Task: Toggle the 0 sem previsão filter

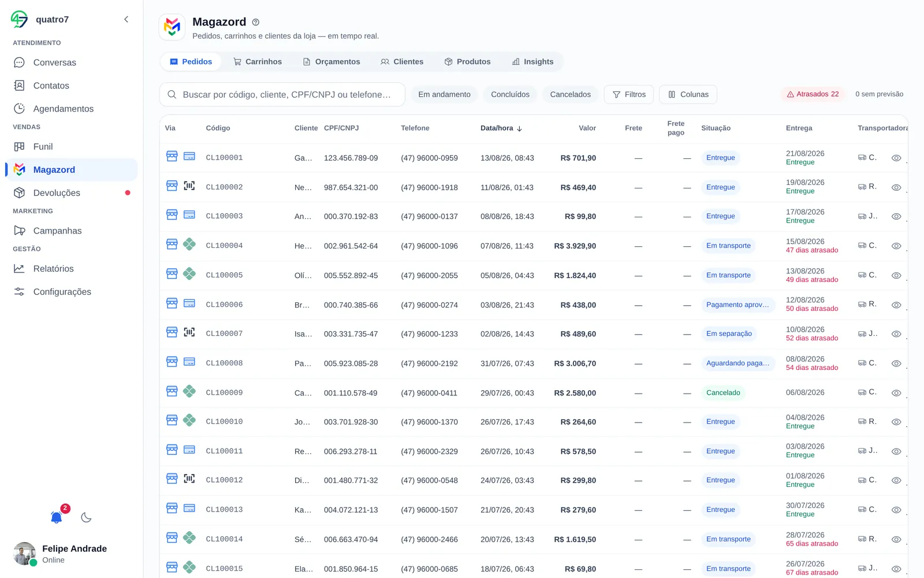Action: 880,94
